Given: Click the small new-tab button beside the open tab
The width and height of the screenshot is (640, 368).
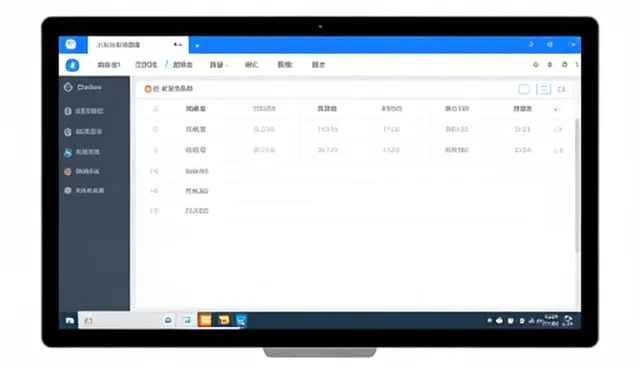Looking at the screenshot, I should tap(197, 45).
